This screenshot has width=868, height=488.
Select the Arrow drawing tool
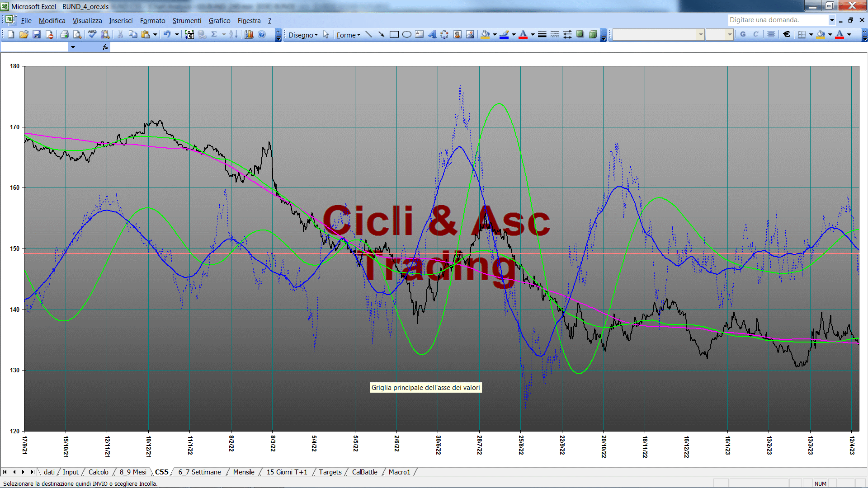381,34
